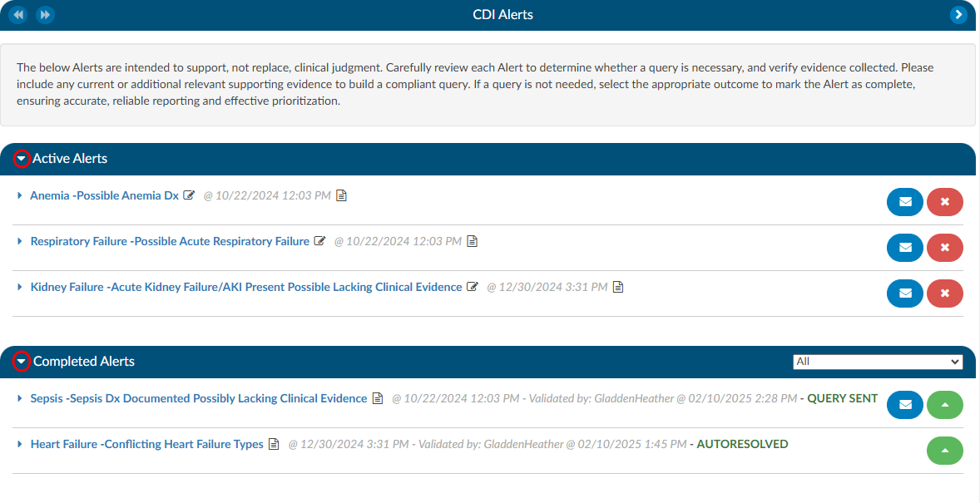Click Anemia timestamp 10/22/2024 12:03 PM
This screenshot has width=980, height=503.
pos(268,195)
